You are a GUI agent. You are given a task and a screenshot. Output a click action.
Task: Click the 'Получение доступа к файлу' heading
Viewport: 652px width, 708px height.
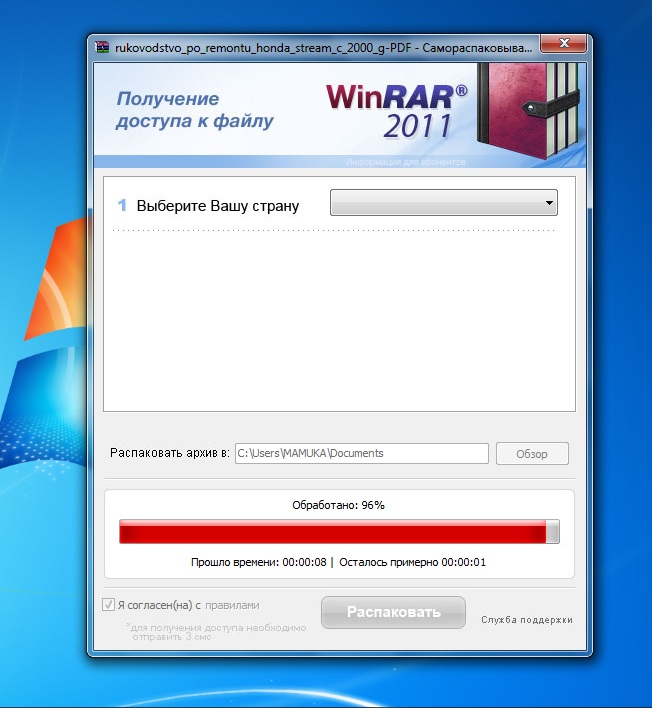click(195, 110)
